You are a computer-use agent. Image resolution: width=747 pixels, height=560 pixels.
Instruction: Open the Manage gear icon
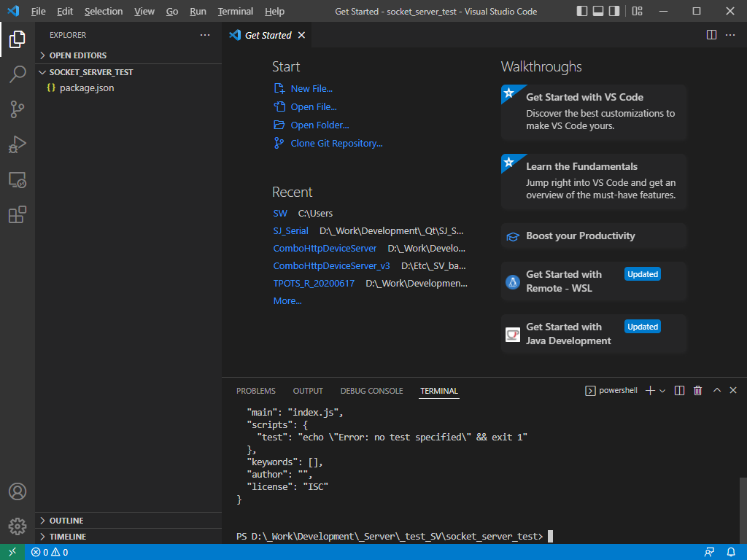point(18,526)
